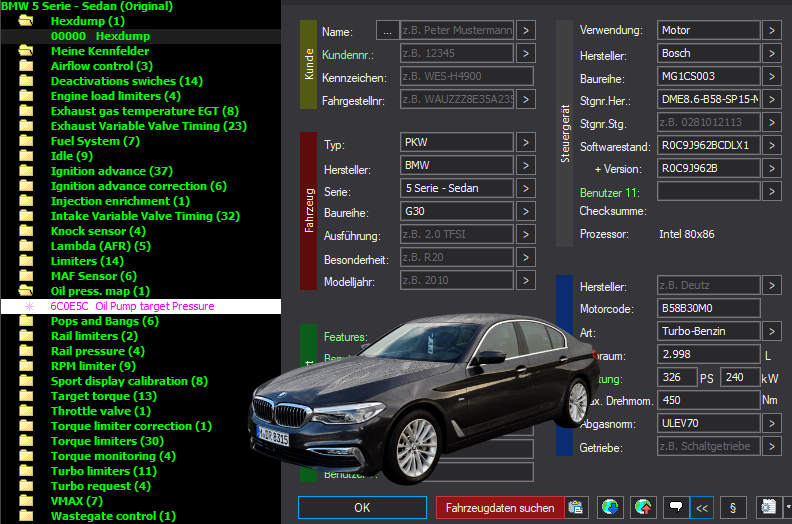Click the max. Drehmoment field showing 450
792x524 pixels.
[x=709, y=400]
